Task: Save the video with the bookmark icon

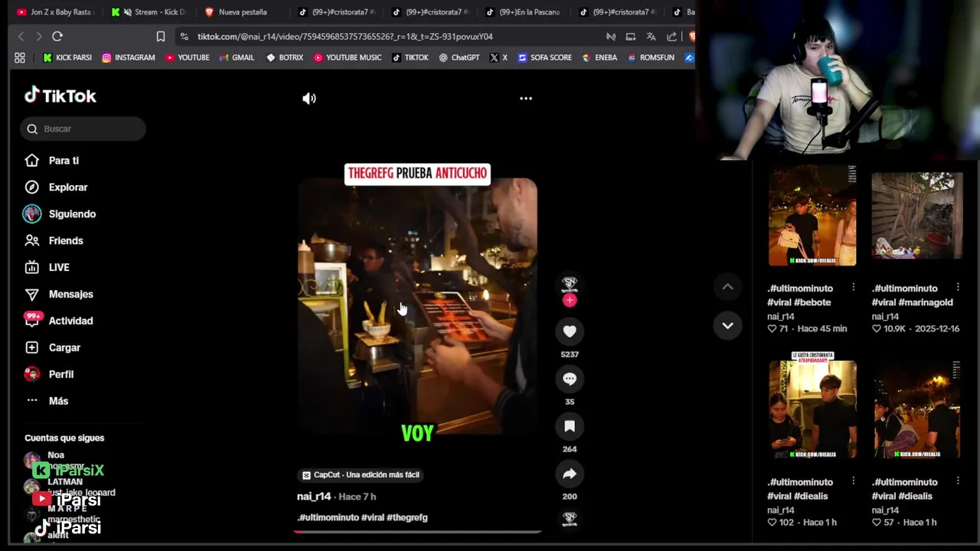Action: 570,426
